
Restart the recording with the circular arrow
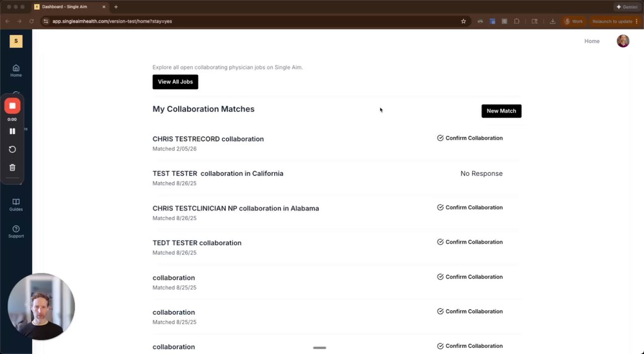(13, 149)
